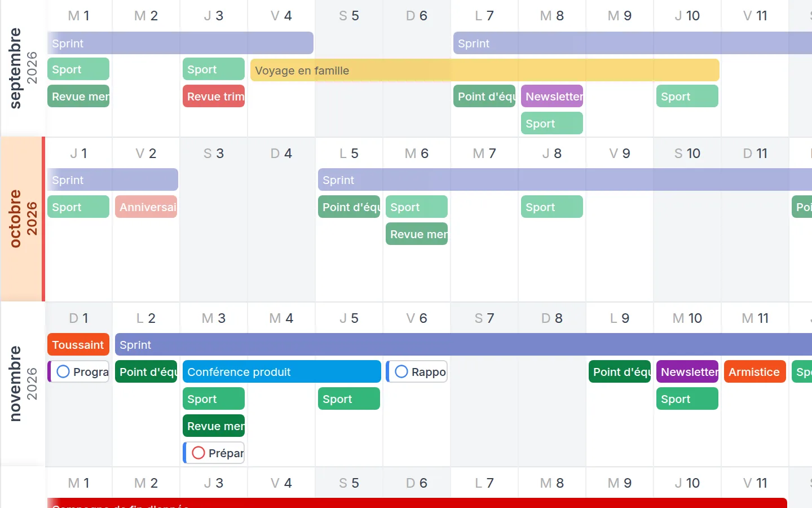
Task: Tick the red circle on the 'Prépar' task
Action: [x=198, y=453]
